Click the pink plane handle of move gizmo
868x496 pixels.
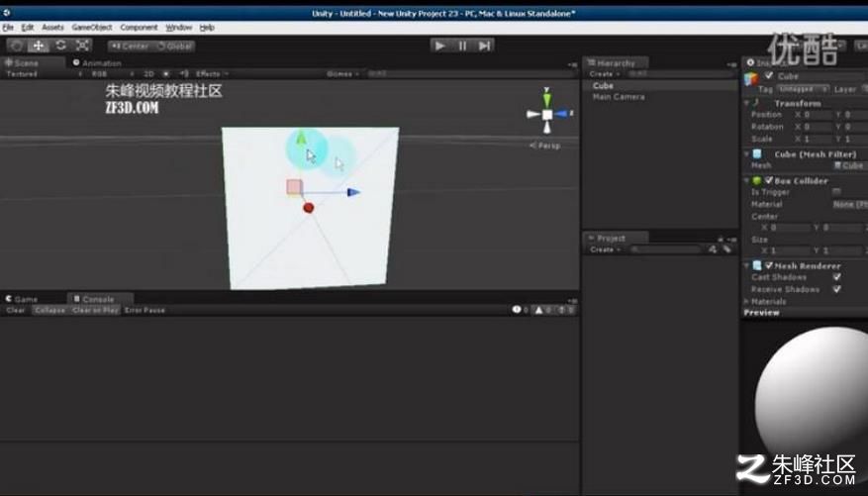point(294,187)
